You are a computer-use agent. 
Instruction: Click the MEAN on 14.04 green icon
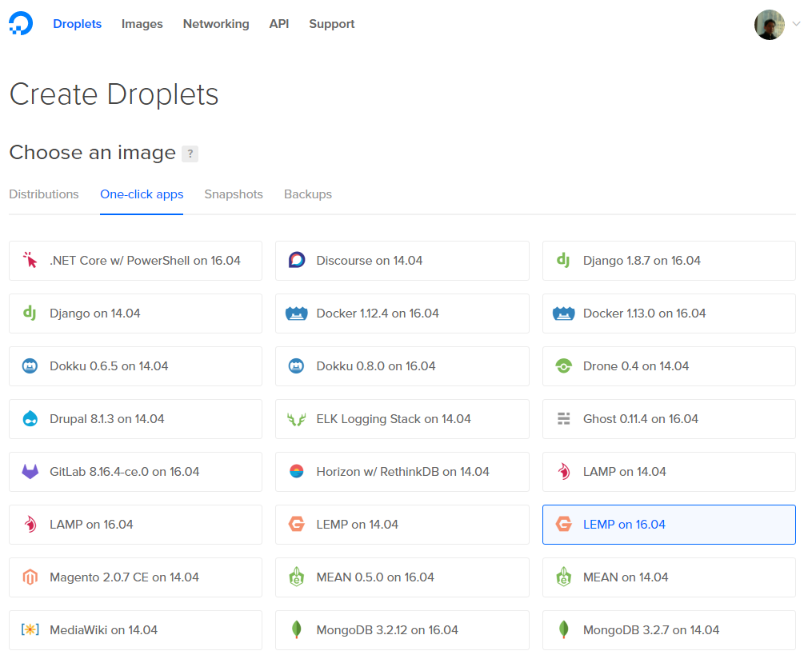click(x=563, y=577)
